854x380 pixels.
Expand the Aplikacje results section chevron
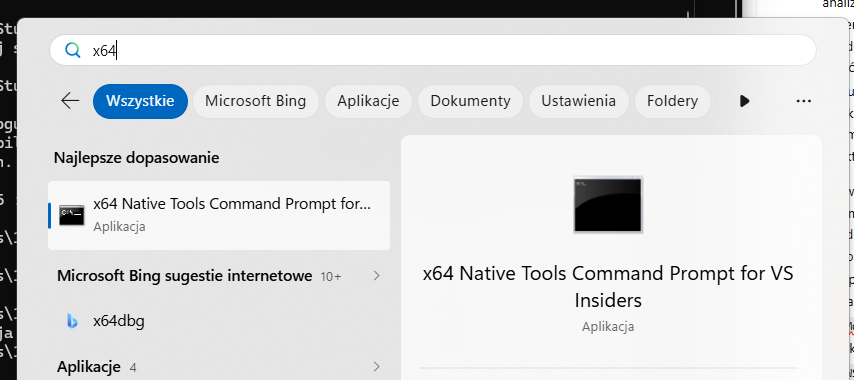[x=376, y=366]
